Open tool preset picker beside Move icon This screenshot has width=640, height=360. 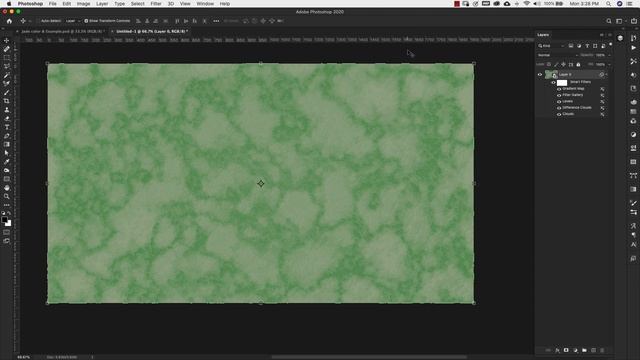pos(30,21)
